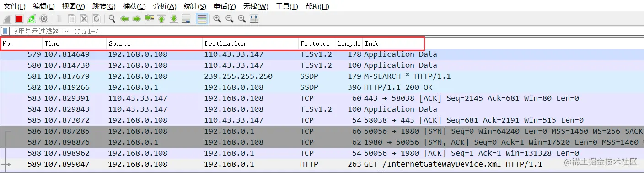Reload the capture file icon

(x=97, y=19)
